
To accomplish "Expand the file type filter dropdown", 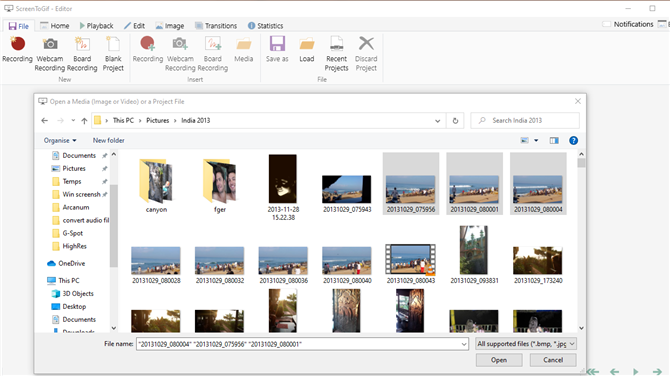I will (x=526, y=344).
